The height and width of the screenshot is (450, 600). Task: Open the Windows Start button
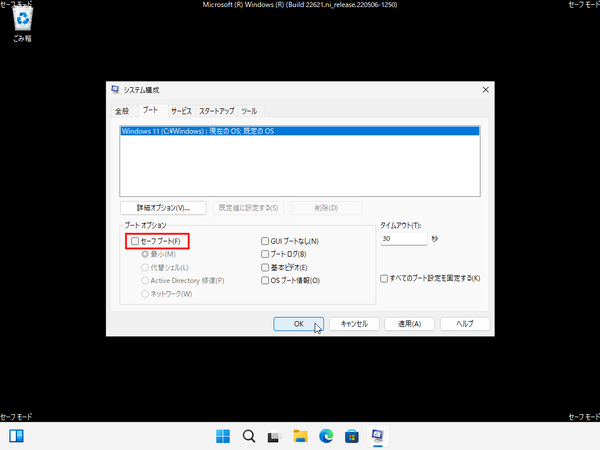click(x=223, y=436)
